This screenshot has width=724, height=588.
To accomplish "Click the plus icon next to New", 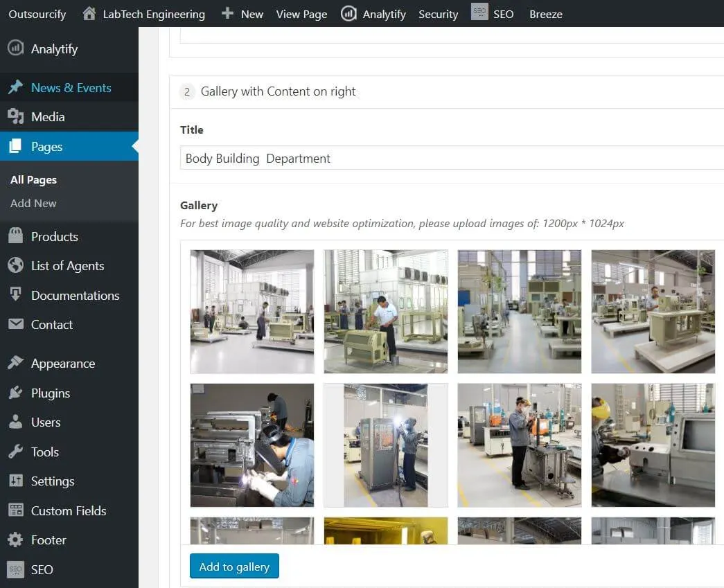I will pyautogui.click(x=227, y=13).
